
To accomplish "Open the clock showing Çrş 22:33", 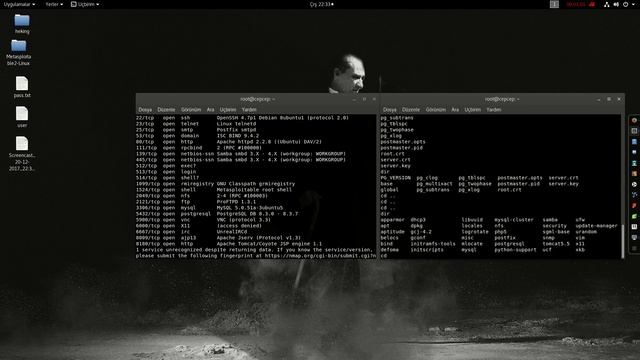I will (321, 4).
